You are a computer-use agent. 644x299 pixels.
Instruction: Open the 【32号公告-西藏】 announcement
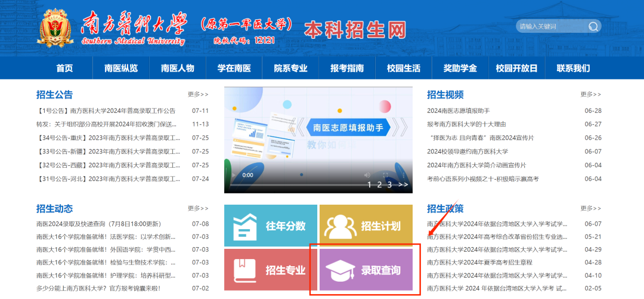108,165
